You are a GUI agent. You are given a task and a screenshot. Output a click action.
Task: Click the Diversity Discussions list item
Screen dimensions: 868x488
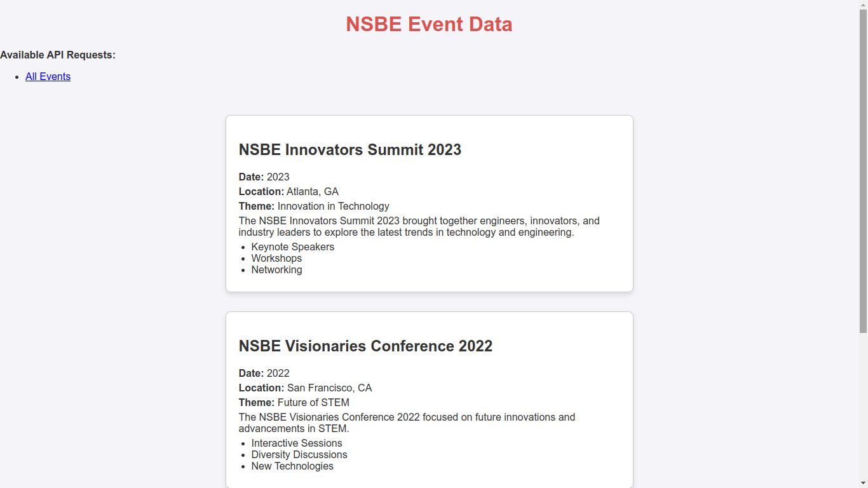(299, 455)
